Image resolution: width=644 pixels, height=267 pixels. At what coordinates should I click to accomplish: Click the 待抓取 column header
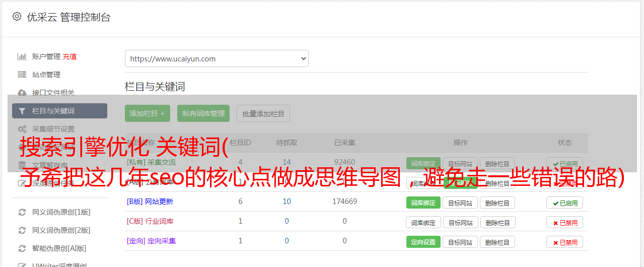[x=287, y=143]
